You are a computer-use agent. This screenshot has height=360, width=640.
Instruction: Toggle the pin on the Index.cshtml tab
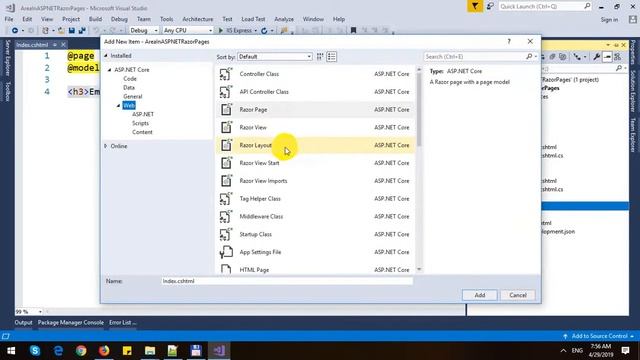pyautogui.click(x=55, y=44)
